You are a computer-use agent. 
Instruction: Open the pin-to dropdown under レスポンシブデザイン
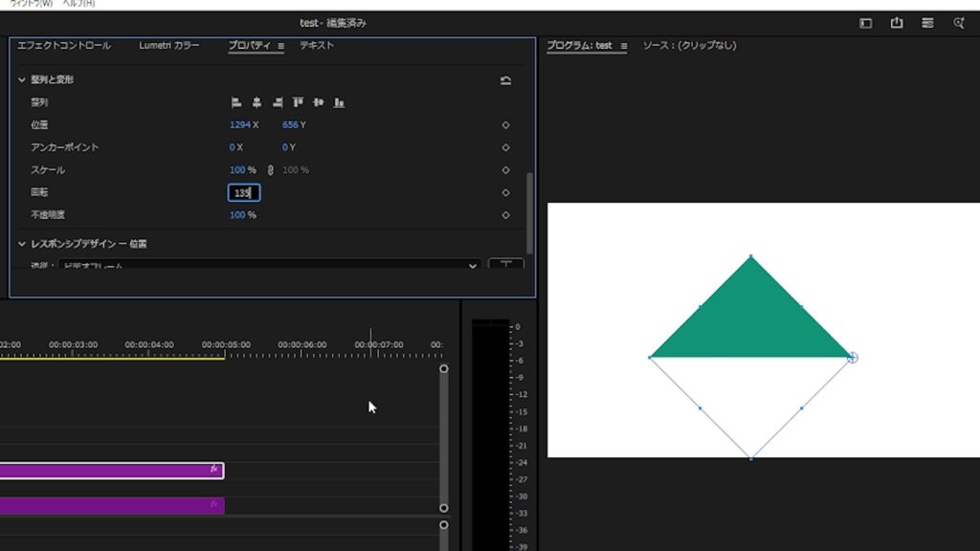pos(270,265)
